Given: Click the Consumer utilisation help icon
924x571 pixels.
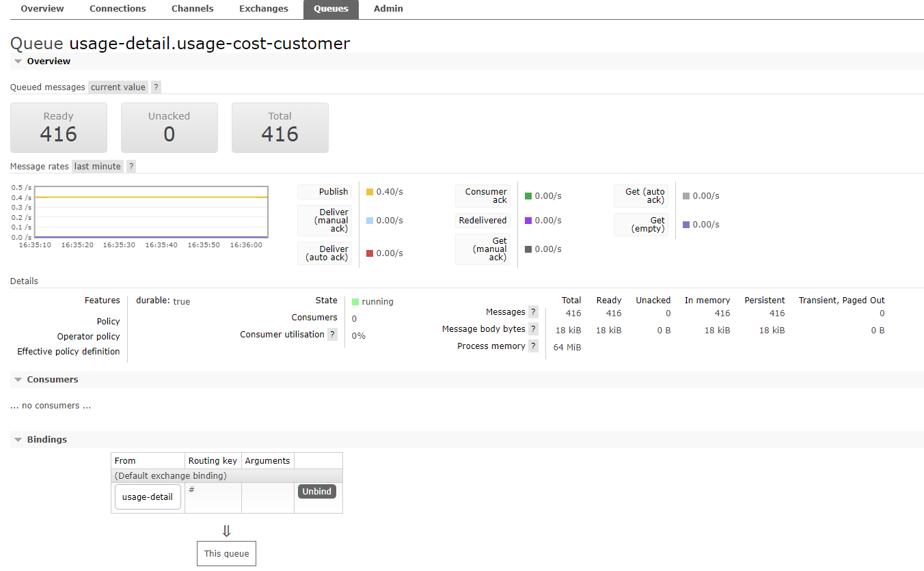Looking at the screenshot, I should [333, 334].
